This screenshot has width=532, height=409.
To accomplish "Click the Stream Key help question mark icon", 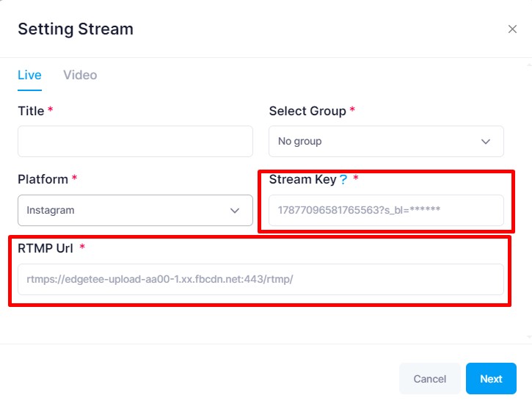I will (343, 180).
